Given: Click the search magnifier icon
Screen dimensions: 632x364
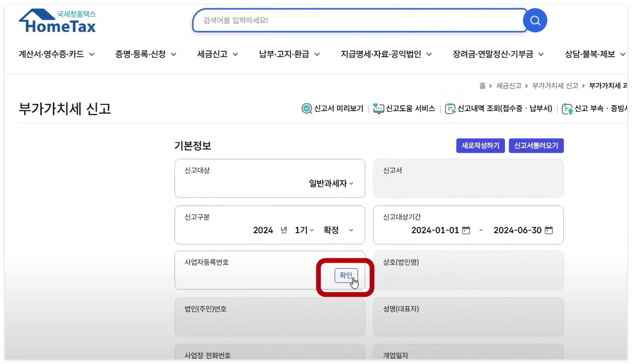Looking at the screenshot, I should (x=535, y=20).
